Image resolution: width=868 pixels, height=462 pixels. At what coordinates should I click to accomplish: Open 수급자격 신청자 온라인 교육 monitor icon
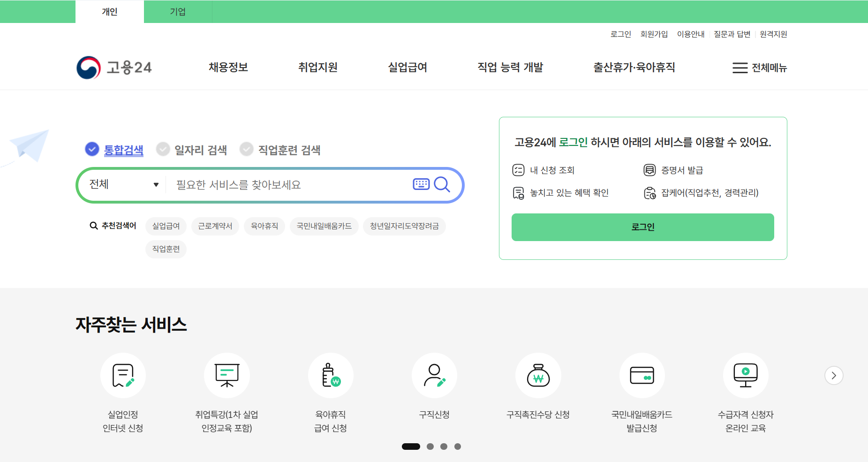click(x=746, y=375)
